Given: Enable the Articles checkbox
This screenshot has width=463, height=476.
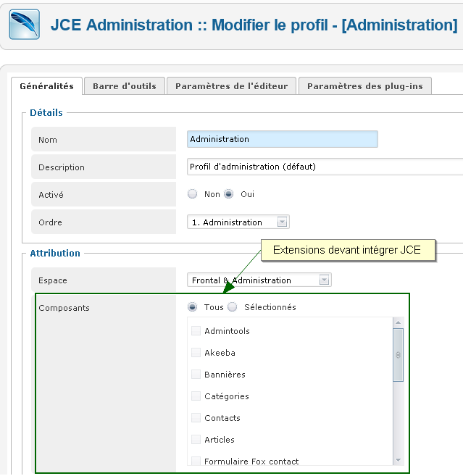Looking at the screenshot, I should click(196, 439).
